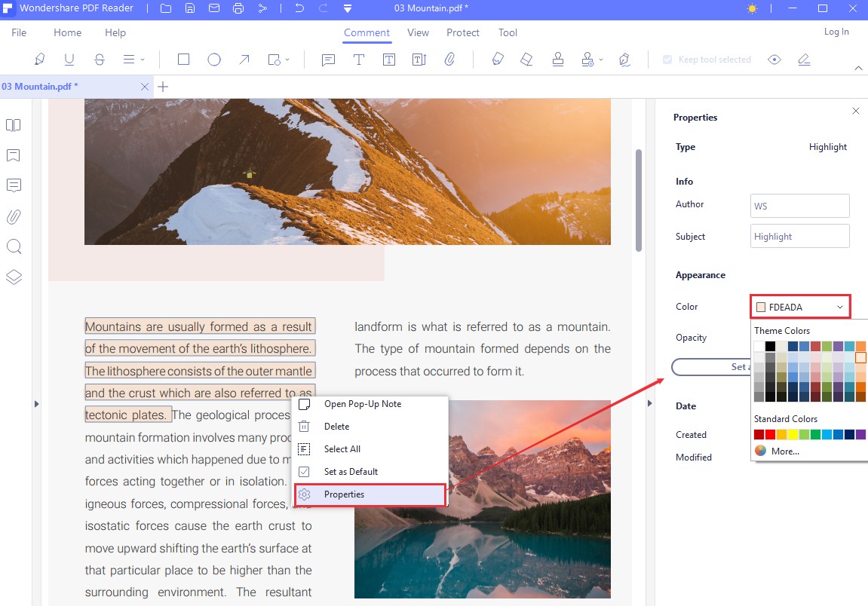This screenshot has width=868, height=606.
Task: Select the Stamp tool
Action: (558, 59)
